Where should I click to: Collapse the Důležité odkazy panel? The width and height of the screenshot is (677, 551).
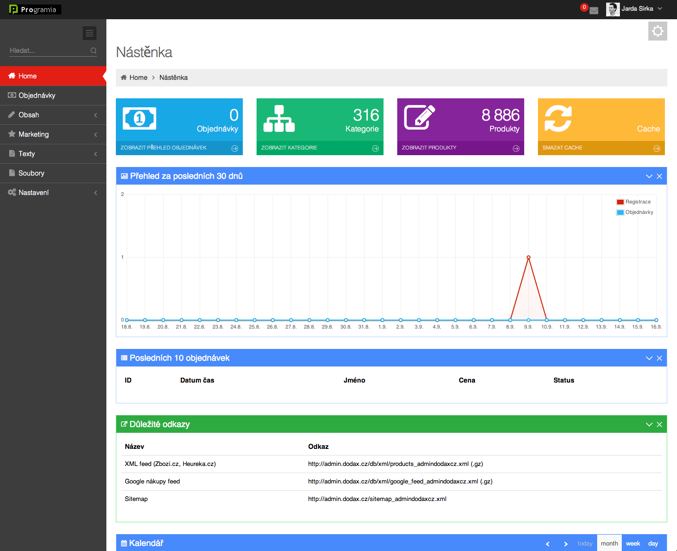(649, 424)
